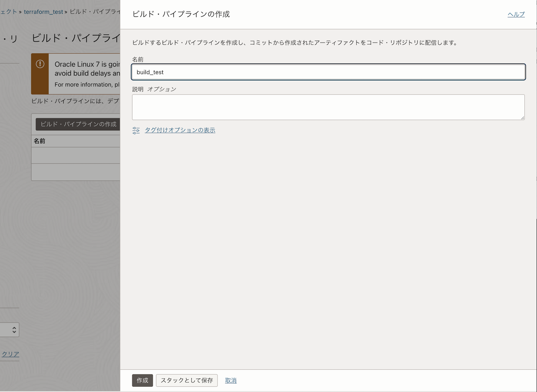Open the dropdown selector in left sidebar
This screenshot has width=537, height=392.
click(10, 330)
